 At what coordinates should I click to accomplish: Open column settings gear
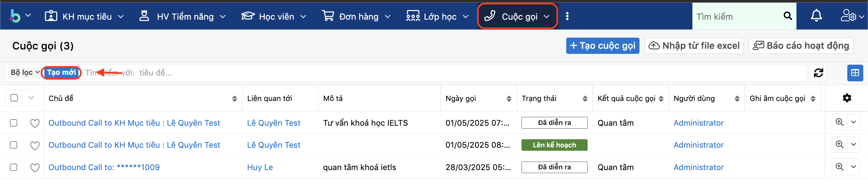coord(847,98)
